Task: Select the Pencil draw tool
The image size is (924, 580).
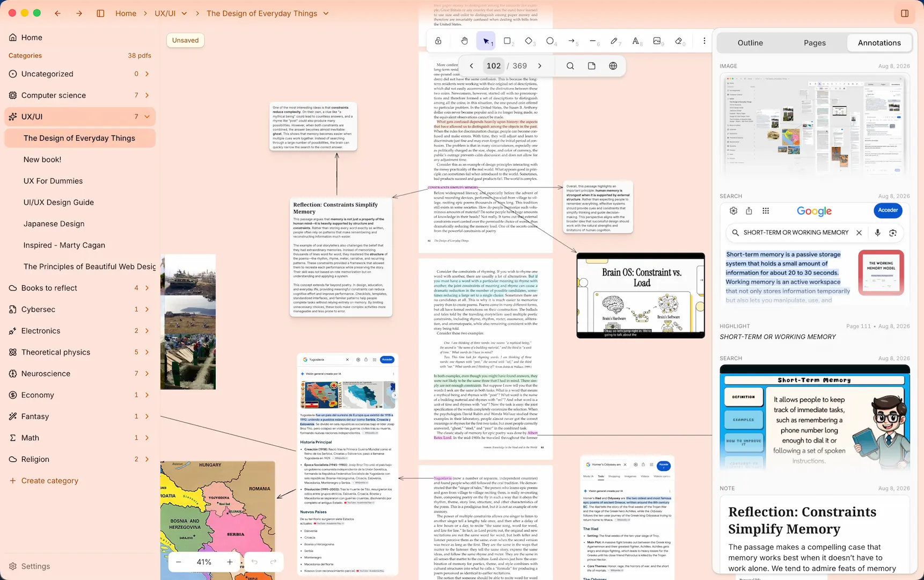Action: [x=615, y=41]
